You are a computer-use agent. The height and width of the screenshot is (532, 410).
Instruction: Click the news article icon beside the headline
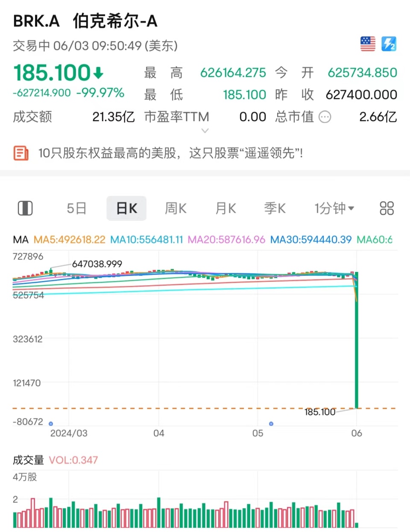coord(21,153)
